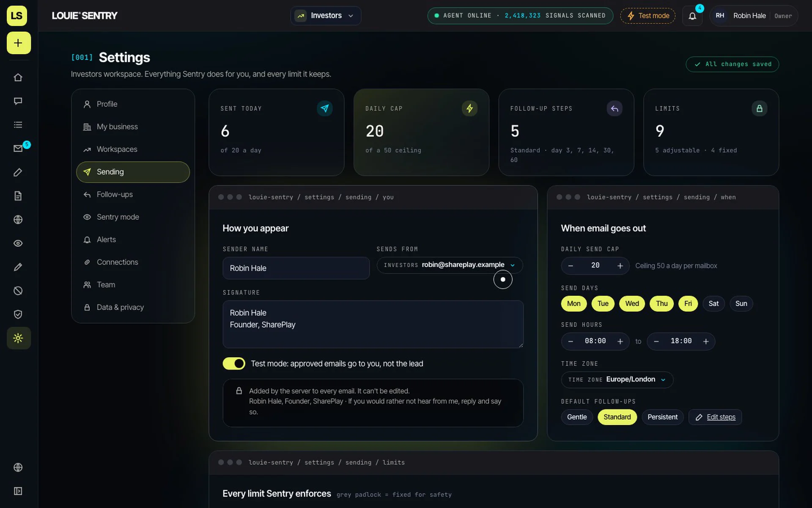Open Sends From mailbox dropdown

450,265
